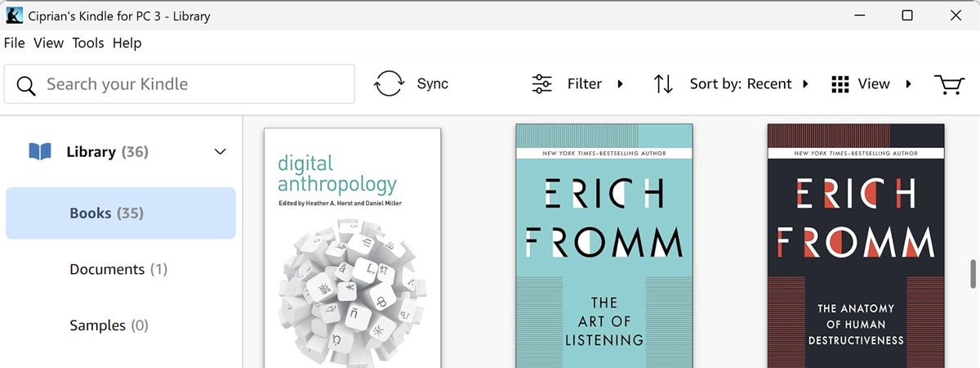Open The Anatomy of Human Destructiveness cover
This screenshot has height=368, width=980.
pyautogui.click(x=856, y=245)
